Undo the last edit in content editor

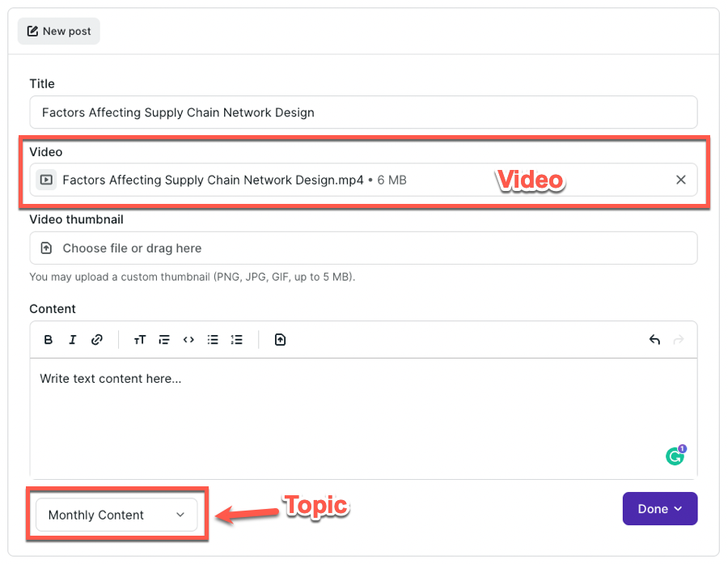click(654, 340)
